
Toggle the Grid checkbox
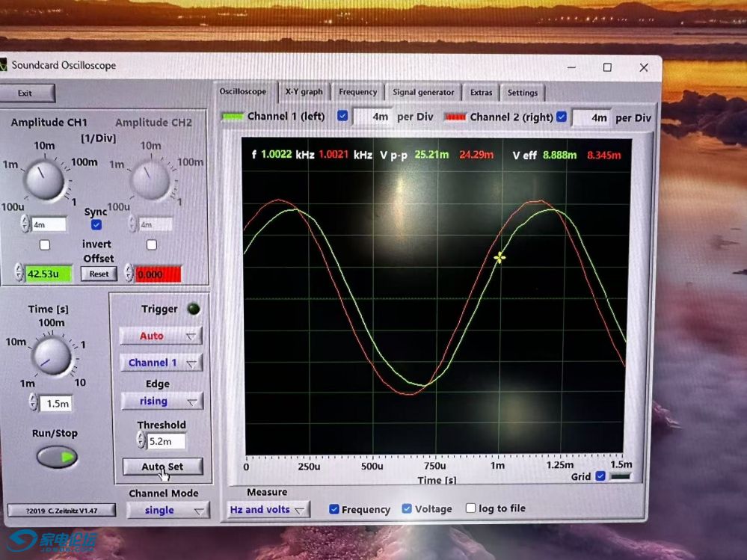600,476
